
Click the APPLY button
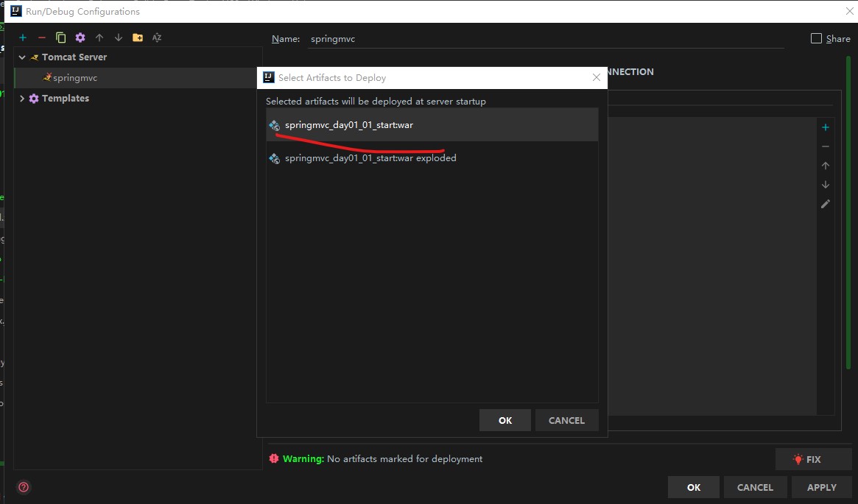click(821, 487)
